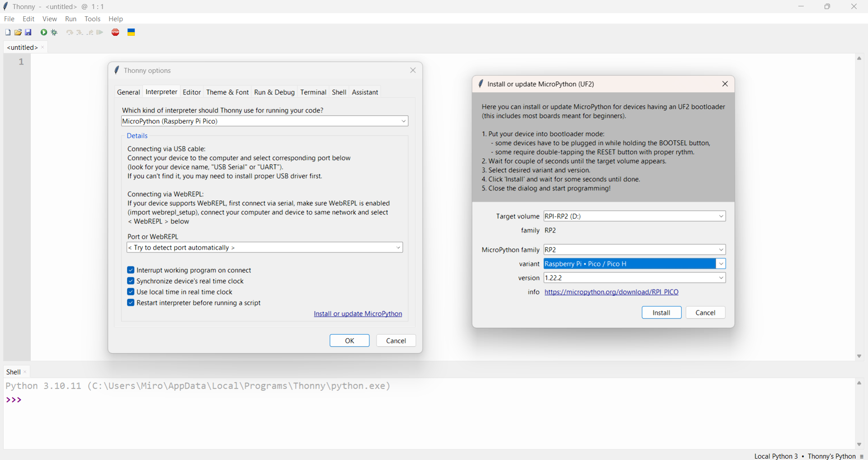Uncheck Interrupt working program on connect

(x=131, y=270)
